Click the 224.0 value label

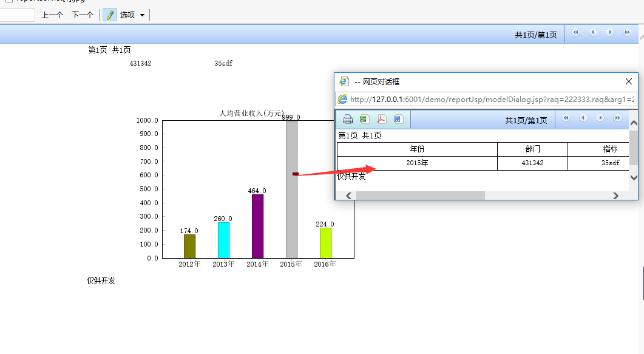click(x=325, y=224)
